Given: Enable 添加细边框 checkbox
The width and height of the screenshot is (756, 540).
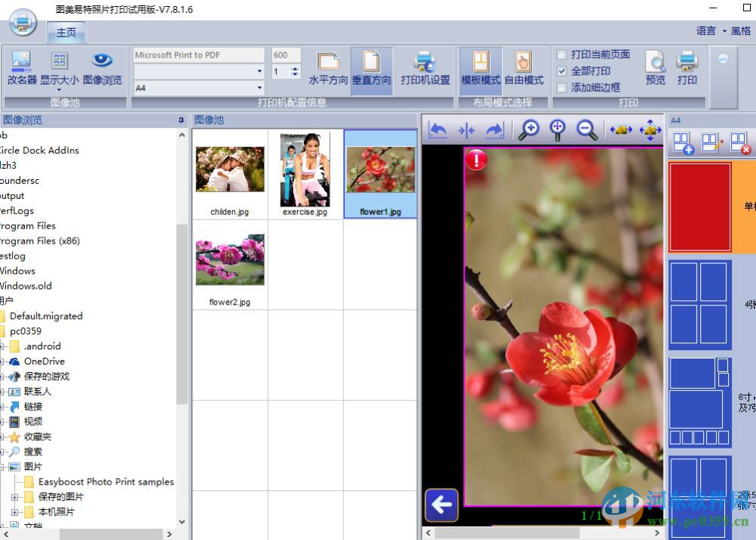Looking at the screenshot, I should click(x=562, y=88).
